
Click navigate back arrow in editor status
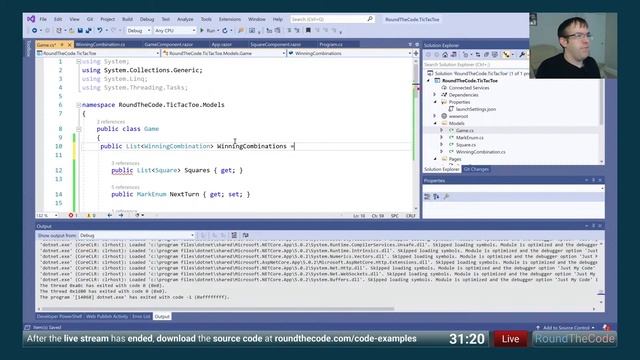click(109, 215)
